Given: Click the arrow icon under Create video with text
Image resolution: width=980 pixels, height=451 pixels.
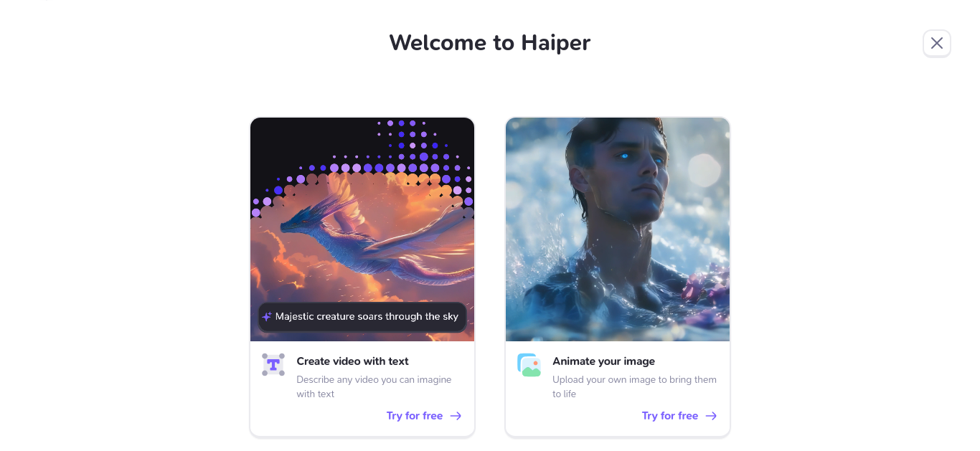Looking at the screenshot, I should click(x=456, y=416).
